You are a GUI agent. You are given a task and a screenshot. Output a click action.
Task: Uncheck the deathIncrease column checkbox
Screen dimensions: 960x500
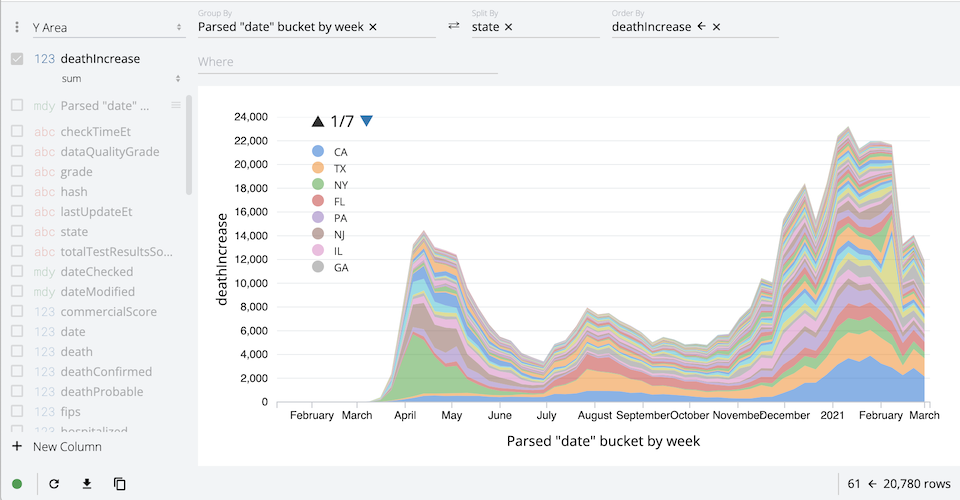(x=17, y=59)
